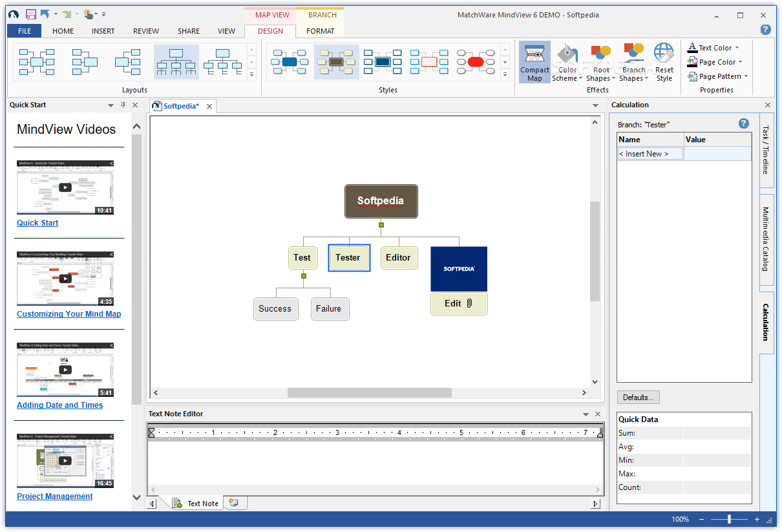Click the Undo arrow icon
The image size is (782, 532).
click(45, 14)
